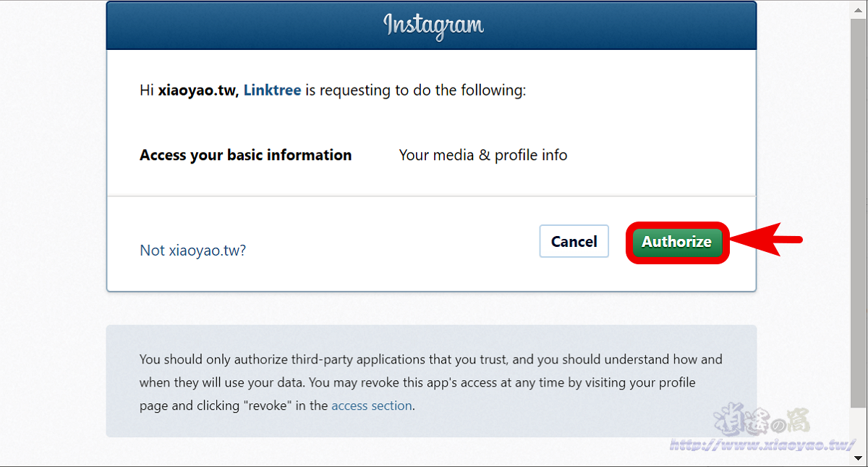Click the third-party authorization warning paragraph
868x467 pixels.
click(431, 382)
